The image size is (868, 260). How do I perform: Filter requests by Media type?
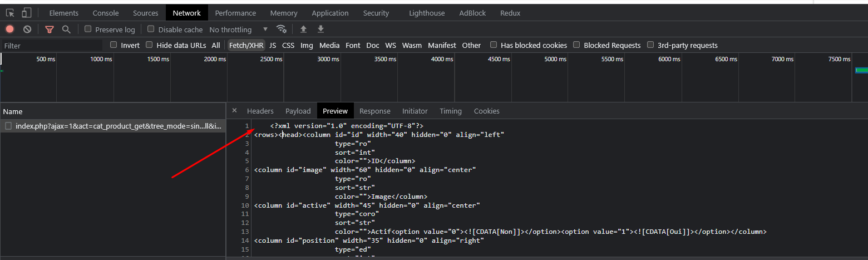point(329,45)
